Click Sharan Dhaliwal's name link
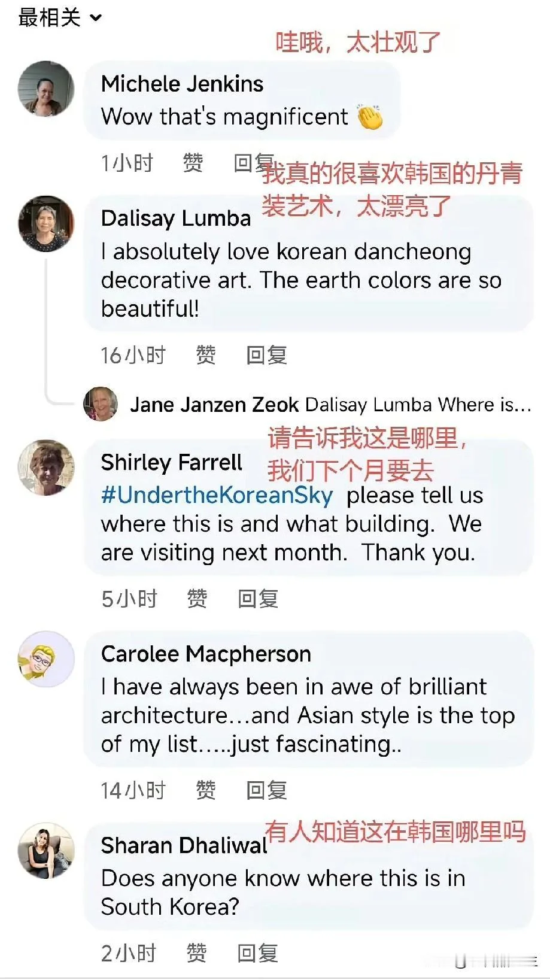Viewport: 550px width, 980px height. pyautogui.click(x=184, y=845)
